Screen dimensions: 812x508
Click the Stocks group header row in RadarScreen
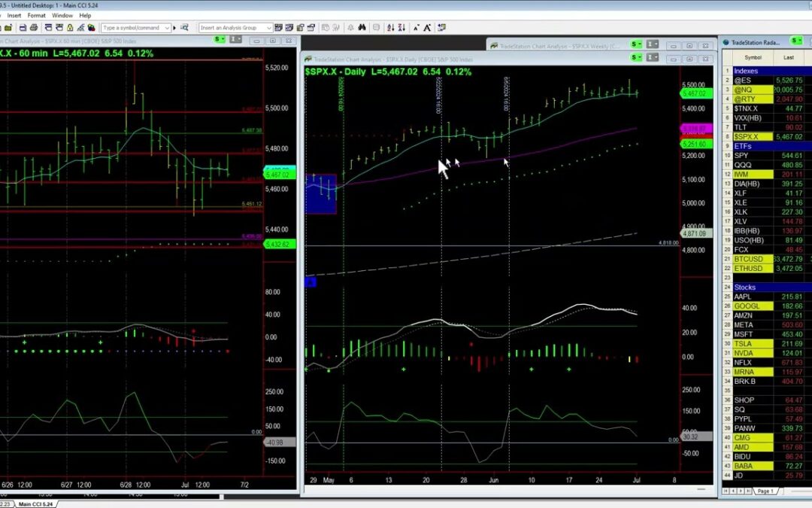coord(767,287)
